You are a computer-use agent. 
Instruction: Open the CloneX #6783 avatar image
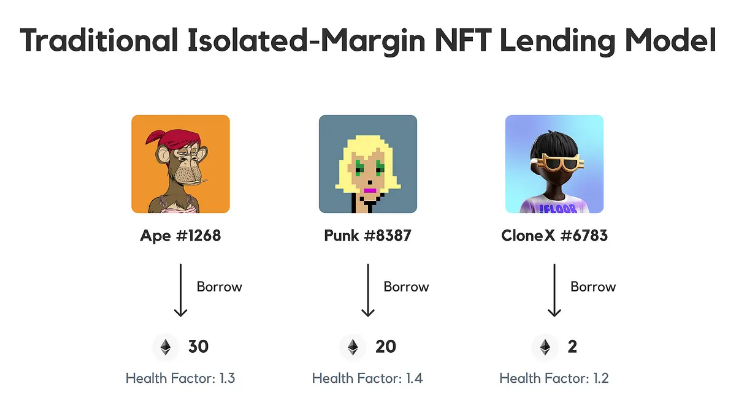554,164
